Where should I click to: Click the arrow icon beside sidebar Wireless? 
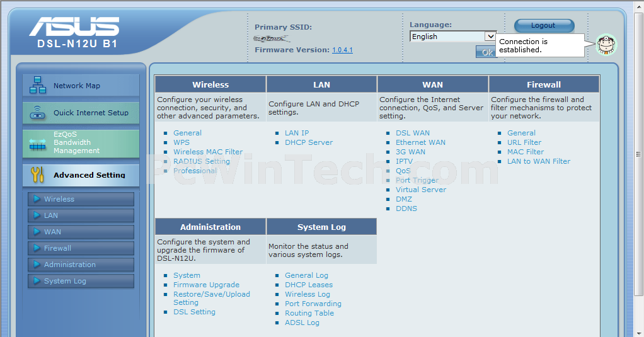coord(37,198)
